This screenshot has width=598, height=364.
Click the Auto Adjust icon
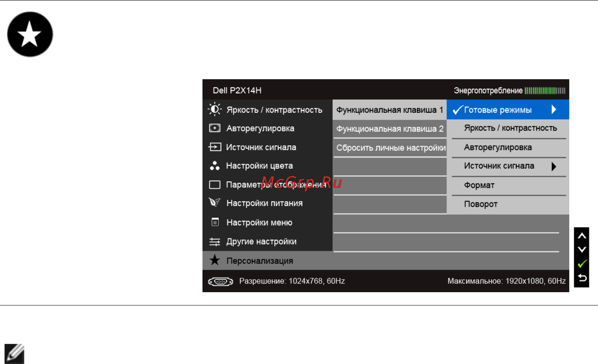pos(215,128)
